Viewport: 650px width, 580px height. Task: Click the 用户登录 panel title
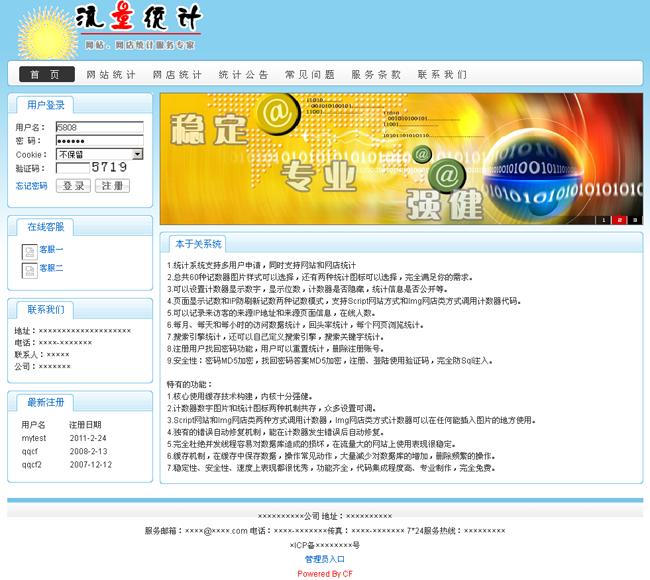(x=46, y=105)
